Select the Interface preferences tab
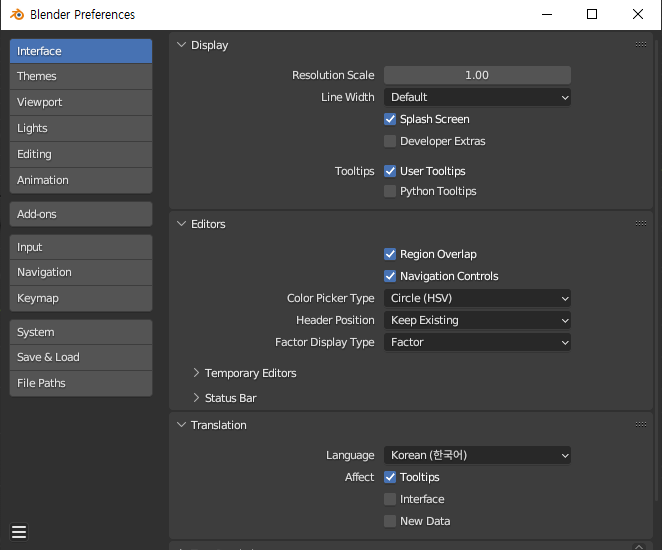The width and height of the screenshot is (662, 550). click(x=81, y=51)
